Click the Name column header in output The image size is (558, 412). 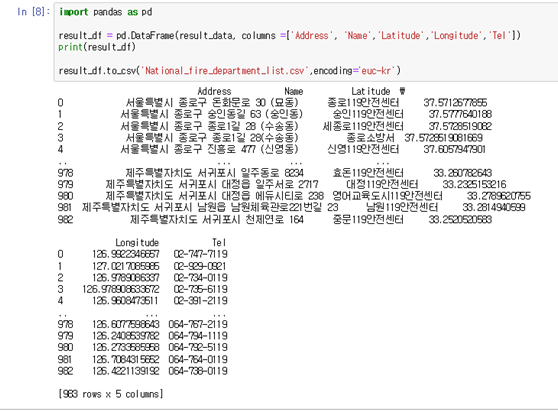[294, 91]
